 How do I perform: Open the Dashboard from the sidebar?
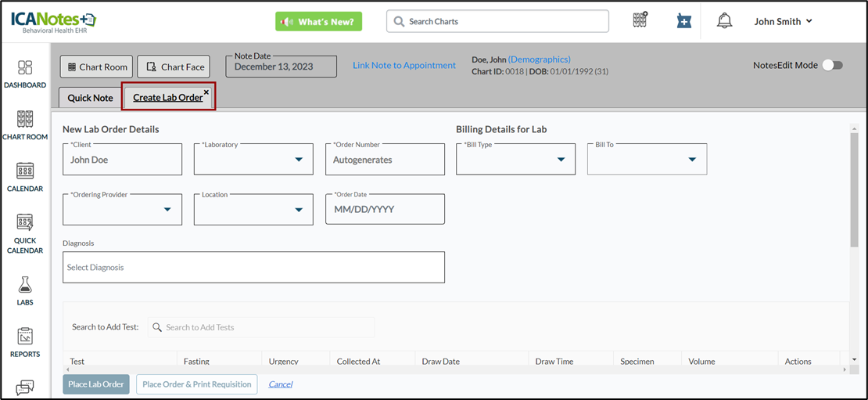[x=25, y=74]
